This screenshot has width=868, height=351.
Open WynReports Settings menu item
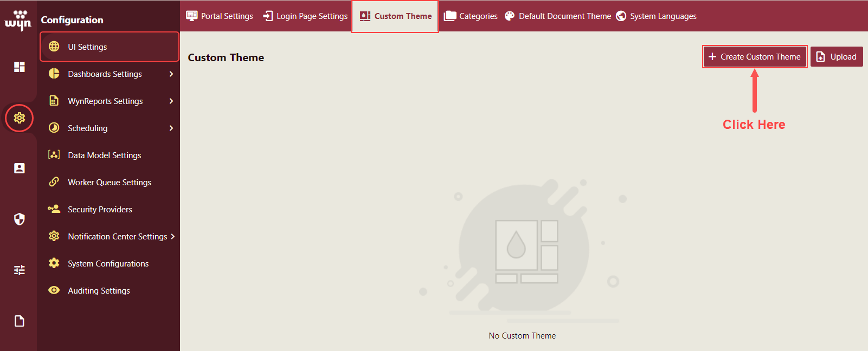110,101
